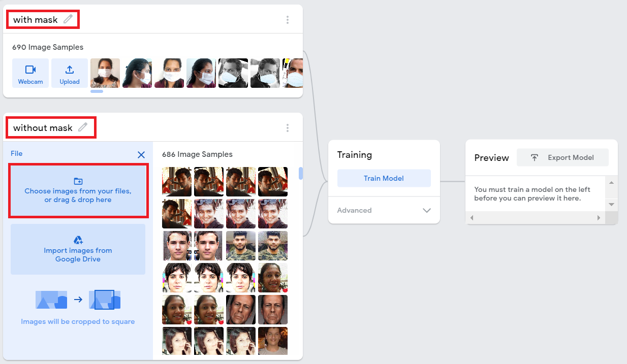This screenshot has width=627, height=364.
Task: Click 'Images will be cropped to square' text
Action: pos(78,321)
